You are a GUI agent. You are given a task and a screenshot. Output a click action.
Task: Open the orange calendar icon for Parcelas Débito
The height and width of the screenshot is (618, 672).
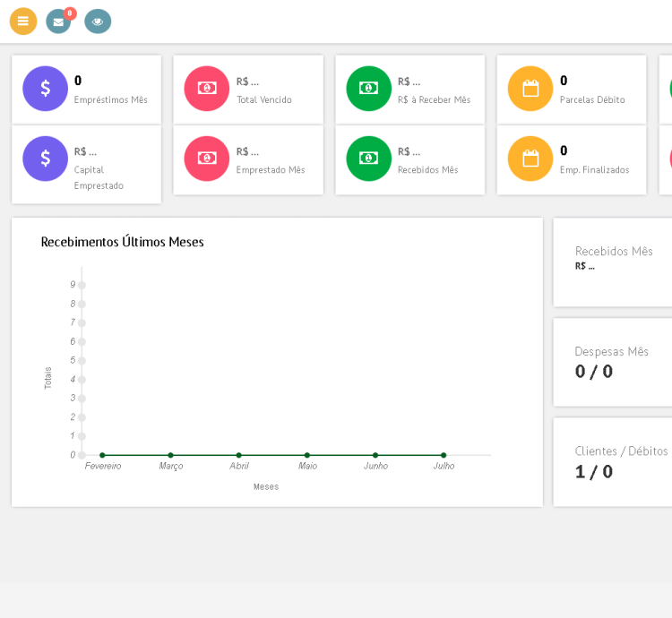(x=530, y=89)
